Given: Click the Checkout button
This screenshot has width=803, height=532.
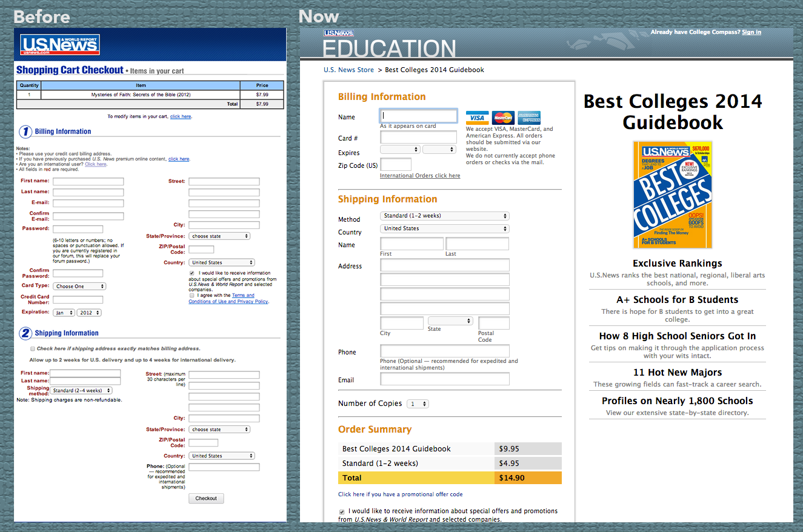Looking at the screenshot, I should [x=206, y=498].
